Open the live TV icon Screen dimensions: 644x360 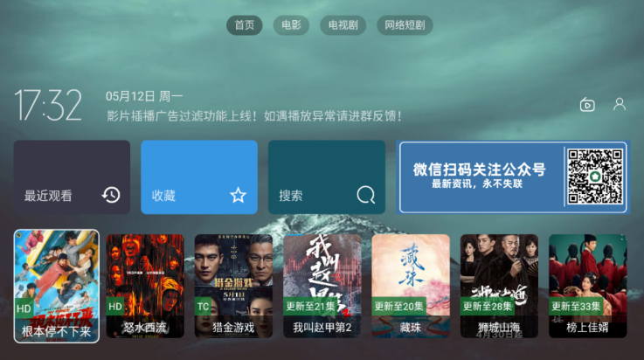(x=587, y=105)
